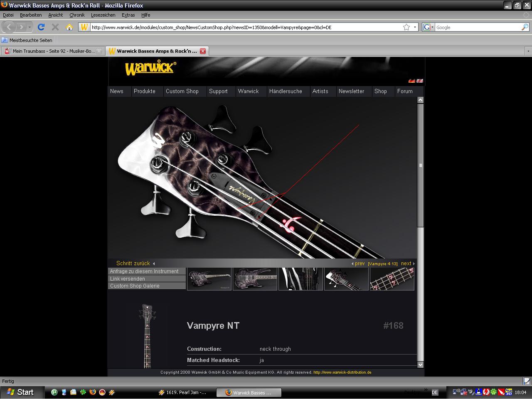Go to the Firefox home page
532x399 pixels.
[69, 27]
